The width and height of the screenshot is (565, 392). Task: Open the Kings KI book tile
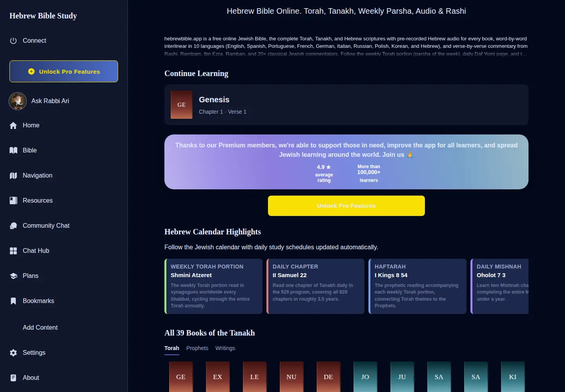coord(513,377)
